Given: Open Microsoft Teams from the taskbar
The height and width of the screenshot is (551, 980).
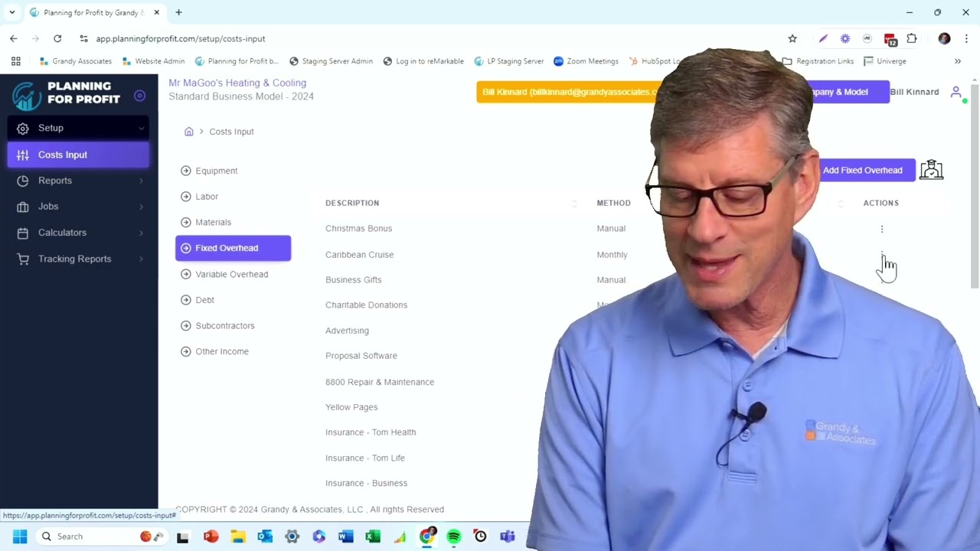Looking at the screenshot, I should [x=508, y=536].
